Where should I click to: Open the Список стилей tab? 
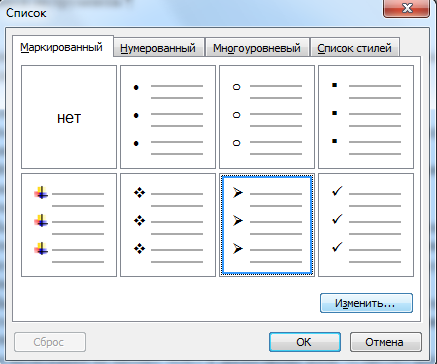(x=354, y=48)
